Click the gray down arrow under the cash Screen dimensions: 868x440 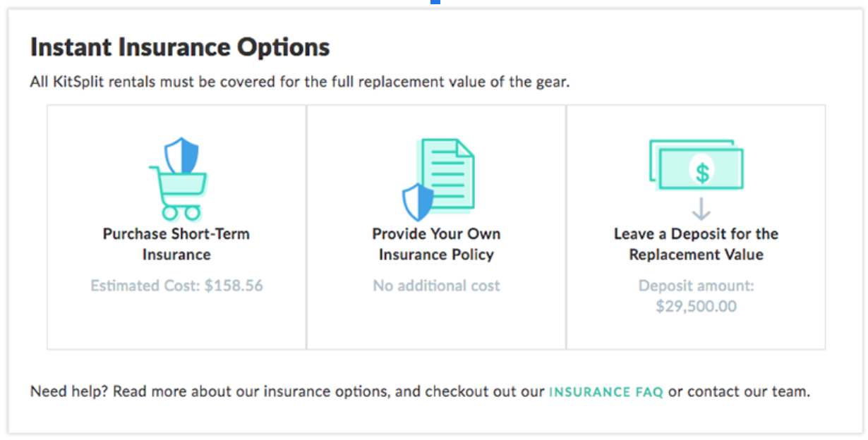701,209
